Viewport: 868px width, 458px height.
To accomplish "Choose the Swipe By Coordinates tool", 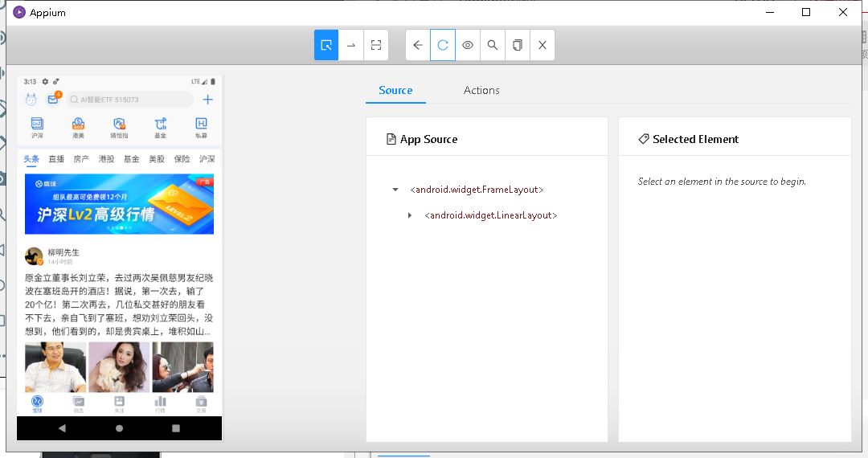I will pos(351,45).
